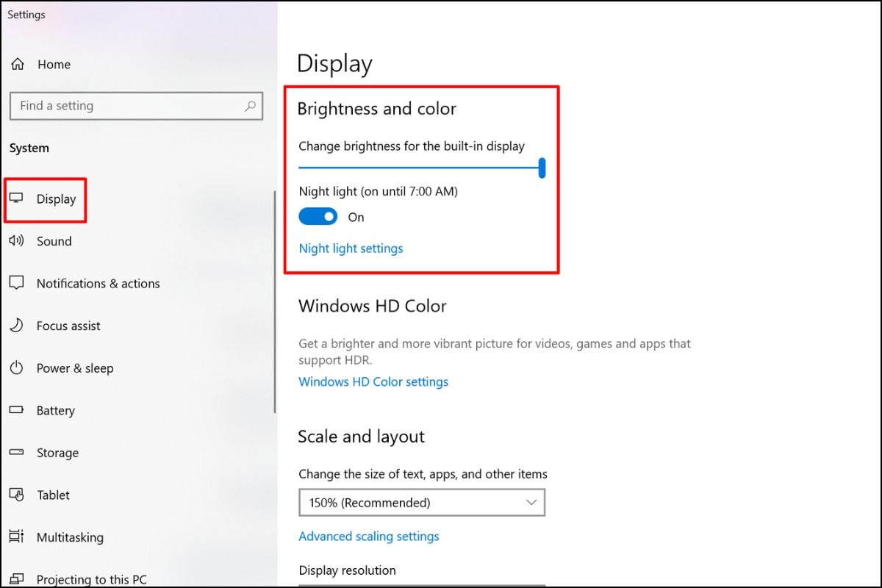
Task: Click the Multitasking icon
Action: (16, 537)
